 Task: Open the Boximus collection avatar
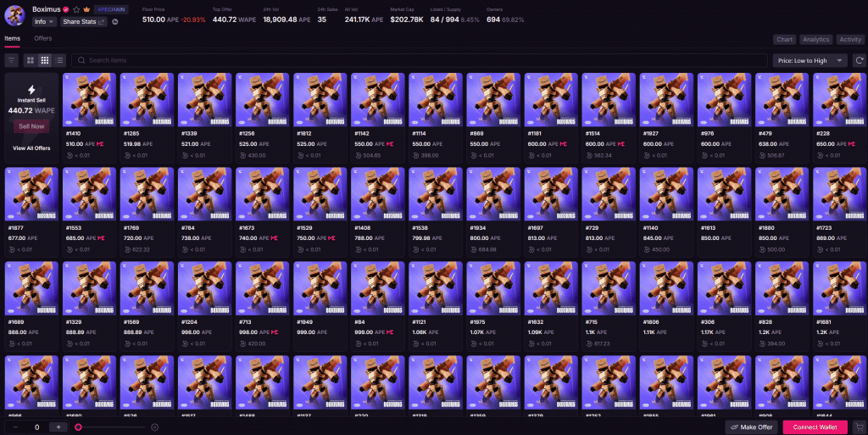pos(14,15)
